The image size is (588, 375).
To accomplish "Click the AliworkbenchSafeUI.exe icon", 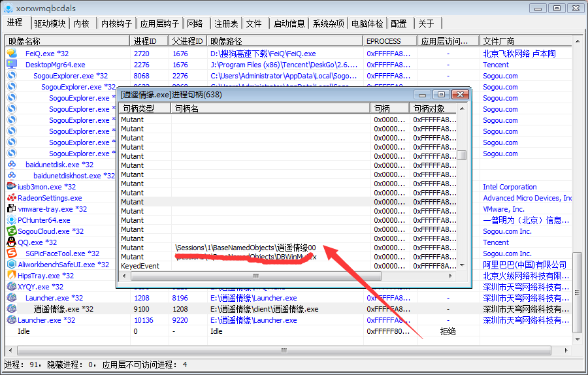I will click(x=12, y=264).
